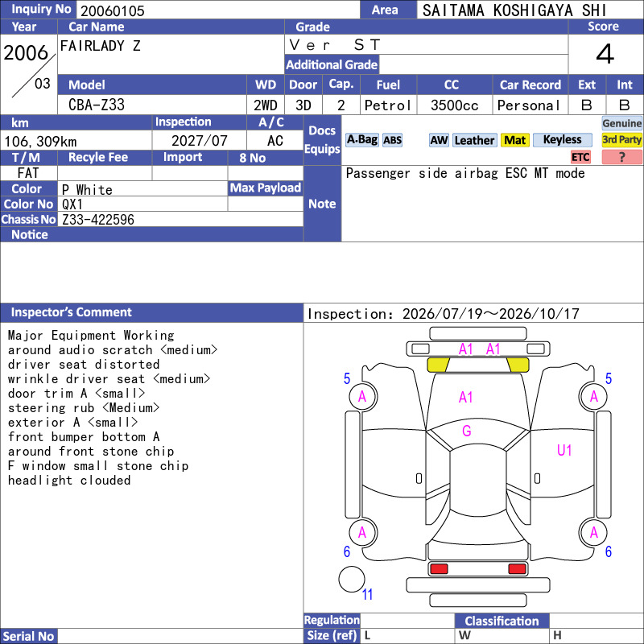The width and height of the screenshot is (644, 644).
Task: Click the yellow Mat badge
Action: pos(514,140)
